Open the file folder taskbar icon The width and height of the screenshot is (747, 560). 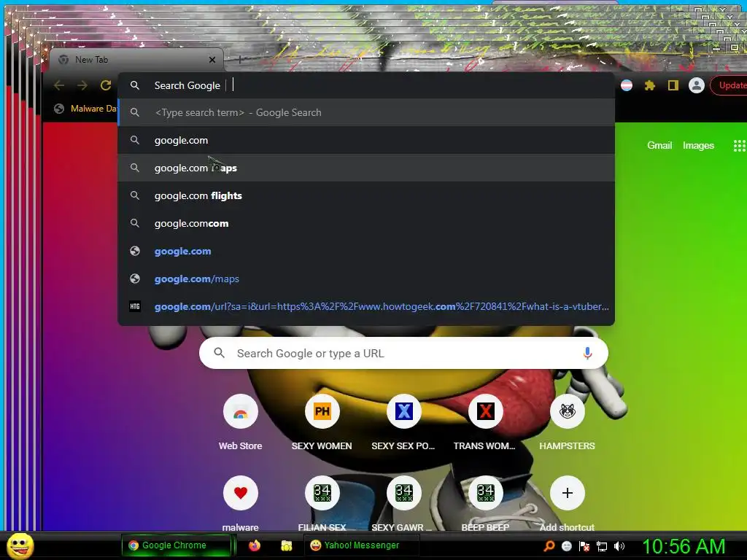[x=286, y=545]
